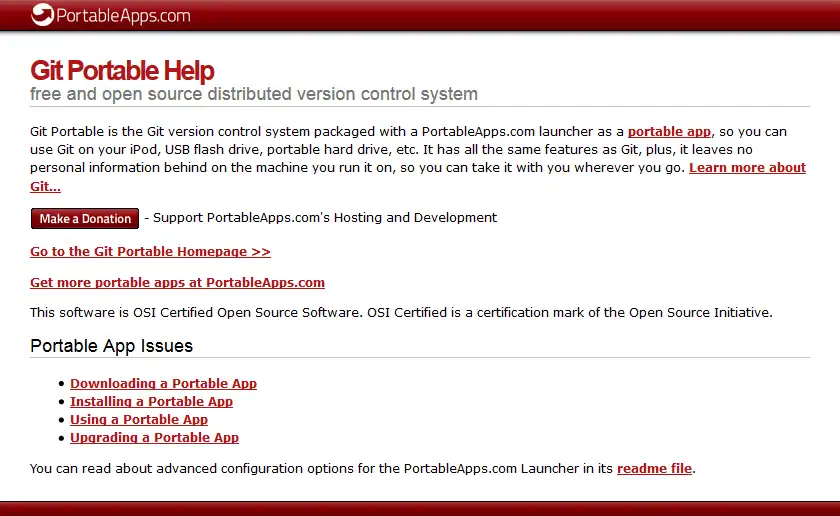Click the 'Portable App Issues' heading
This screenshot has width=840, height=516.
pyautogui.click(x=111, y=346)
